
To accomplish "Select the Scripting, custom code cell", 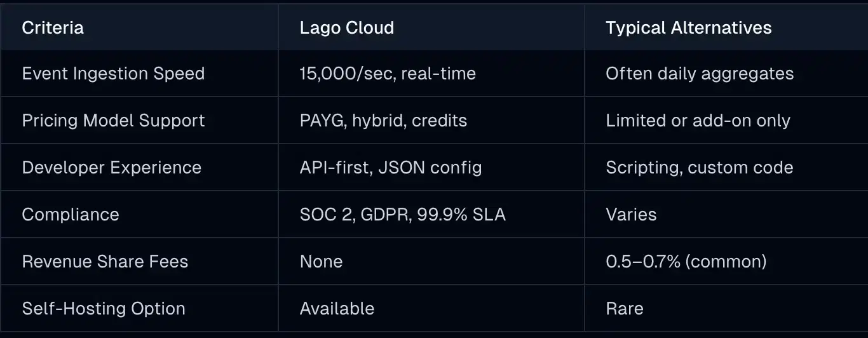I will (x=699, y=168).
